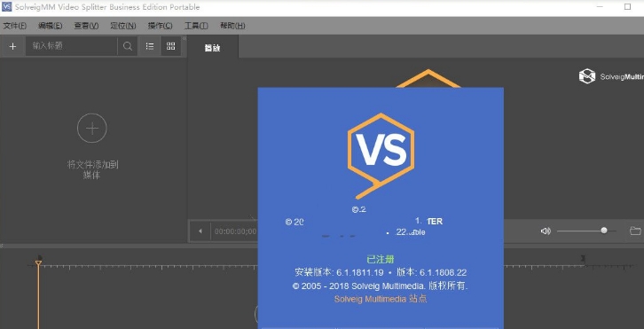The image size is (644, 329).
Task: Click the 安装版本: 6.1.1811.19 text
Action: pos(339,272)
